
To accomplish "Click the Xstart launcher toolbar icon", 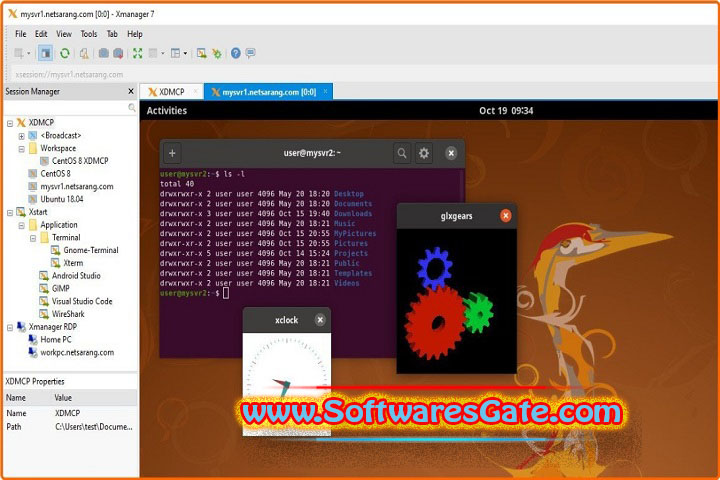I will pos(201,53).
